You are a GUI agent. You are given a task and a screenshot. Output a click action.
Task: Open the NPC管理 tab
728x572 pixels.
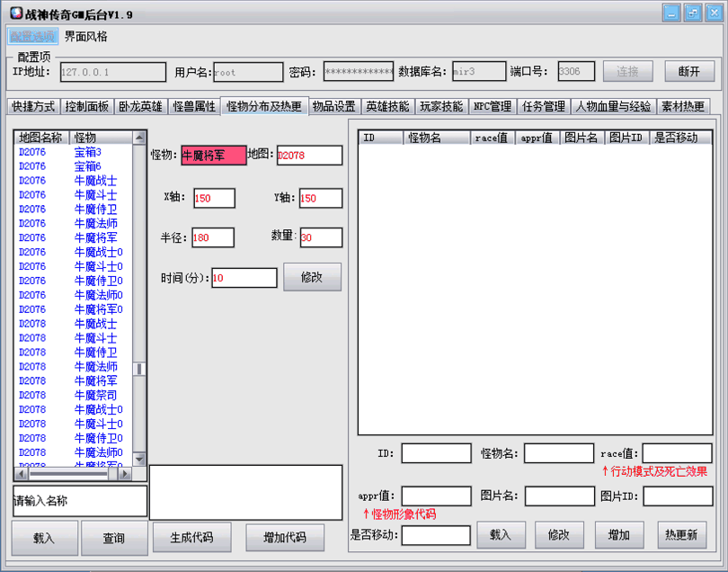pyautogui.click(x=493, y=106)
